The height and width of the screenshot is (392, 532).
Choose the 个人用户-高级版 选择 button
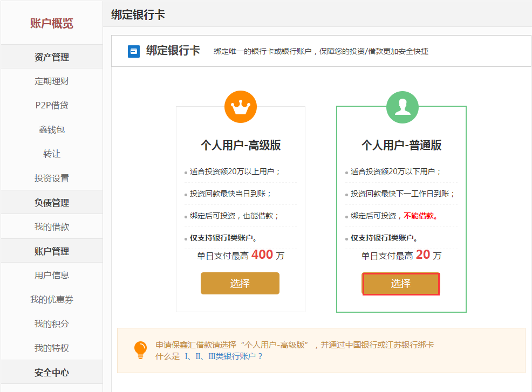(240, 283)
